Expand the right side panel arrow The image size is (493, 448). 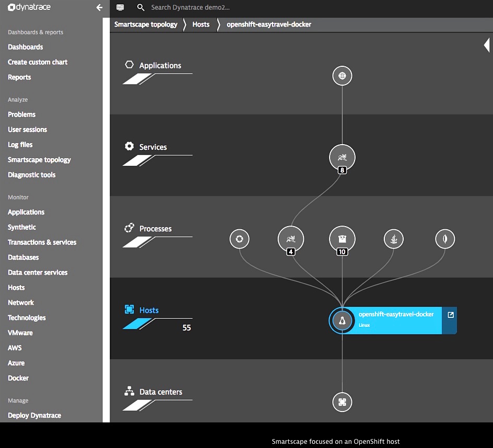point(486,45)
